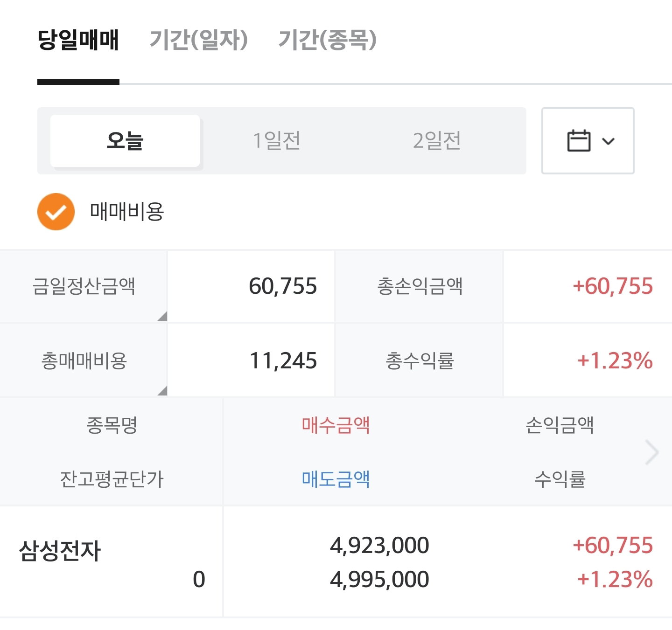The width and height of the screenshot is (672, 630).
Task: Expand the 금일정산금액 corner triangle
Action: (x=162, y=316)
